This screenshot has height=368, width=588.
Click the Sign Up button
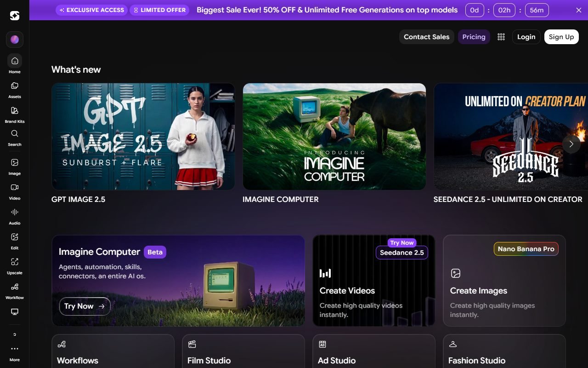coord(561,37)
